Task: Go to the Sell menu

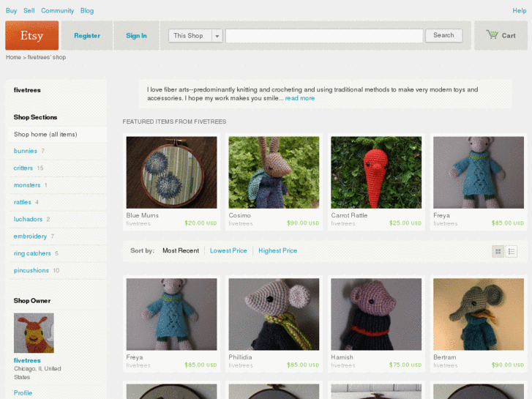Action: [x=29, y=10]
